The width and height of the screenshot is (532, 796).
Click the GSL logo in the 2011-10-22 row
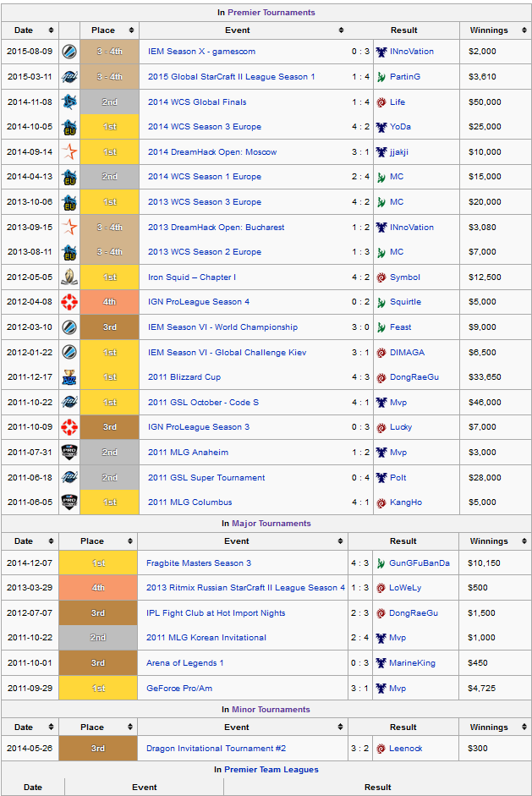pos(69,402)
